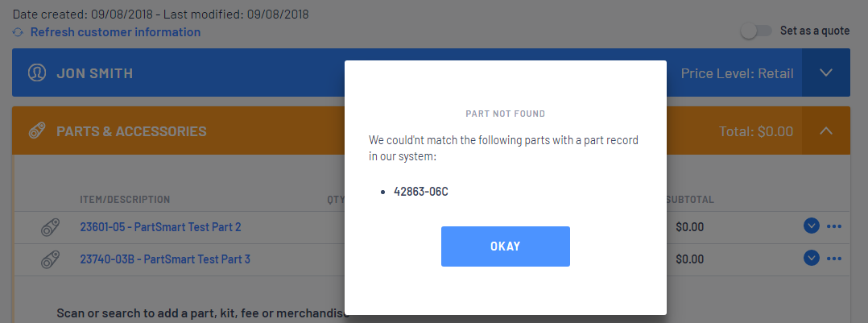Click the OKAY button in dialog
The width and height of the screenshot is (868, 323).
[x=506, y=246]
